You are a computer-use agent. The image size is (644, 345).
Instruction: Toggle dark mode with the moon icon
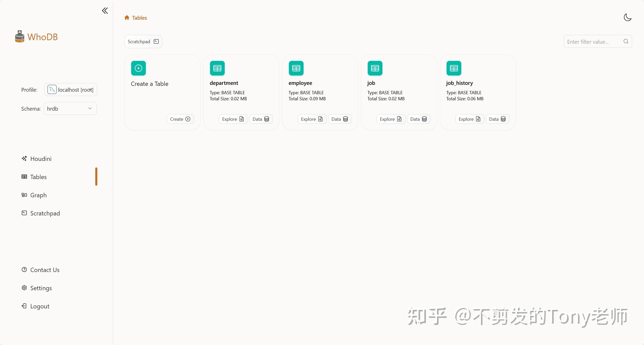click(x=628, y=17)
